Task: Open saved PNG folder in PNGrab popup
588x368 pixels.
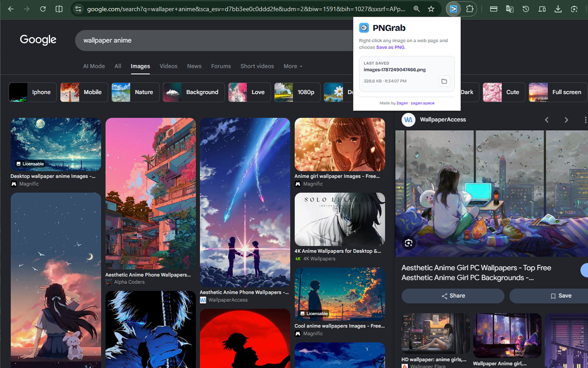Action: (444, 81)
